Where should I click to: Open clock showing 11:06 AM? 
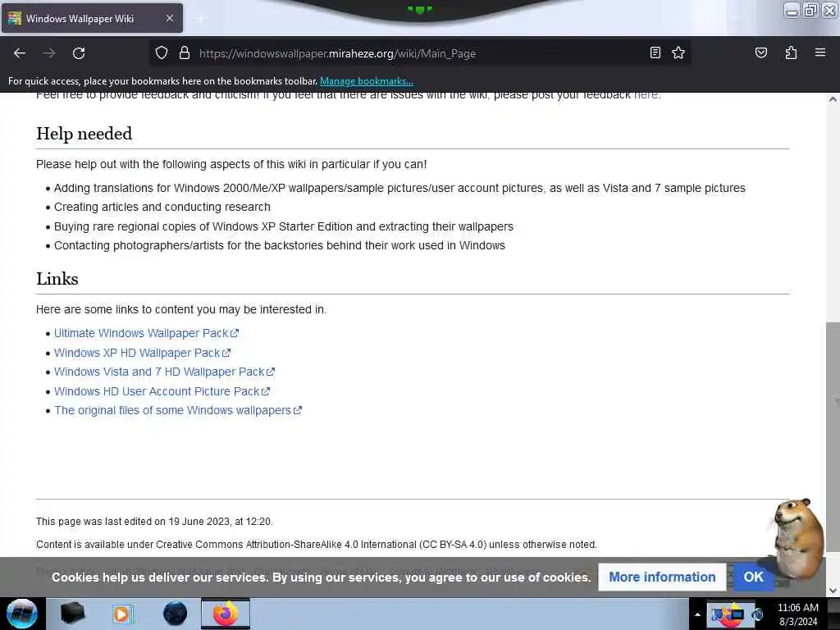797,614
